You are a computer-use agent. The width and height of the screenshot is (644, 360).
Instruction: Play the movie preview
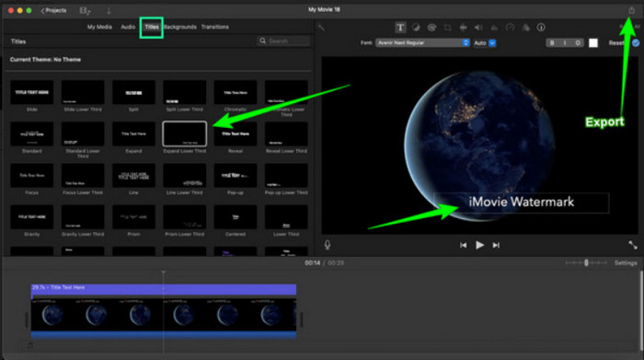point(479,245)
